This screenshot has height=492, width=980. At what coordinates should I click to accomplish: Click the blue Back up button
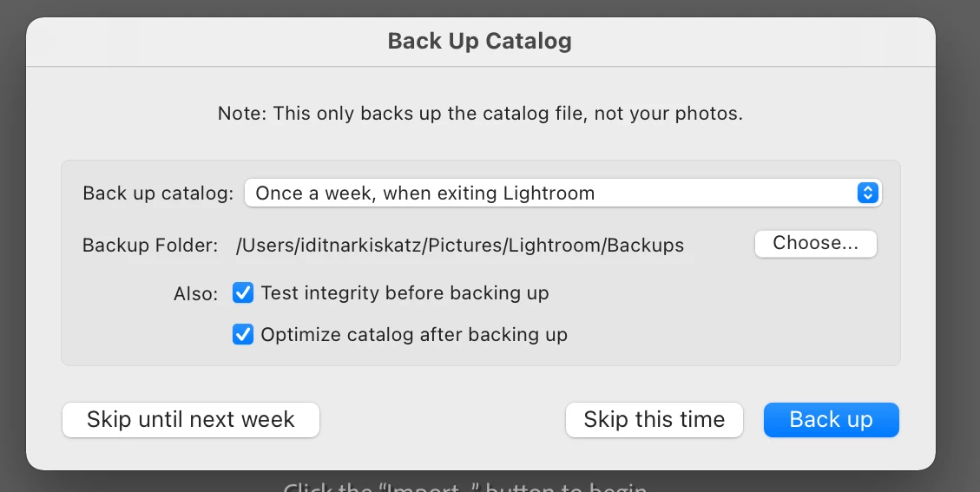831,420
